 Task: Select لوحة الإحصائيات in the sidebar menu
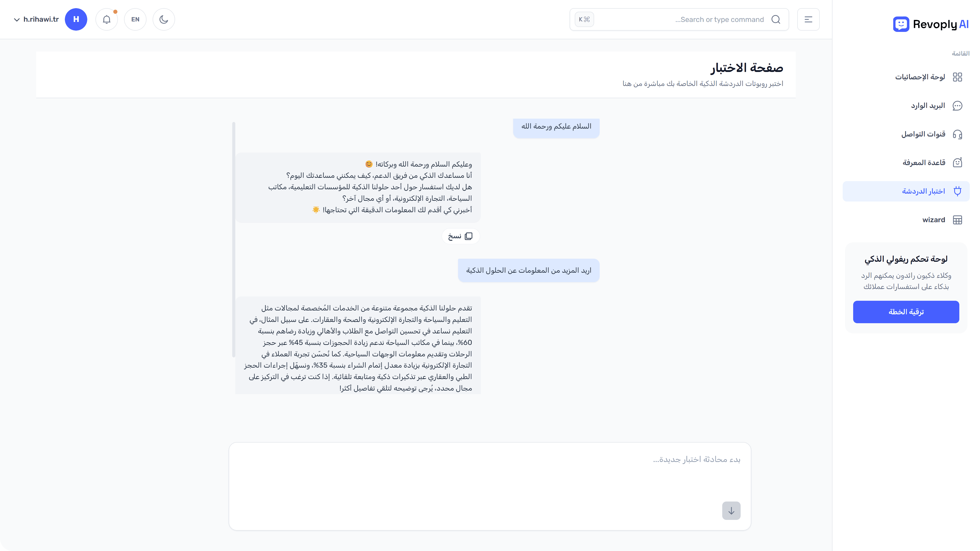[921, 77]
